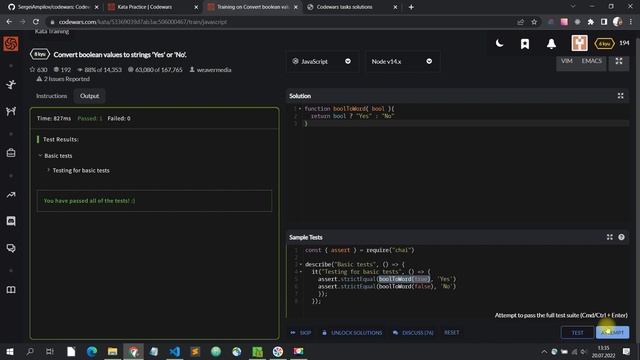Click the 'You have passed all of the tests!' message

[89, 201]
